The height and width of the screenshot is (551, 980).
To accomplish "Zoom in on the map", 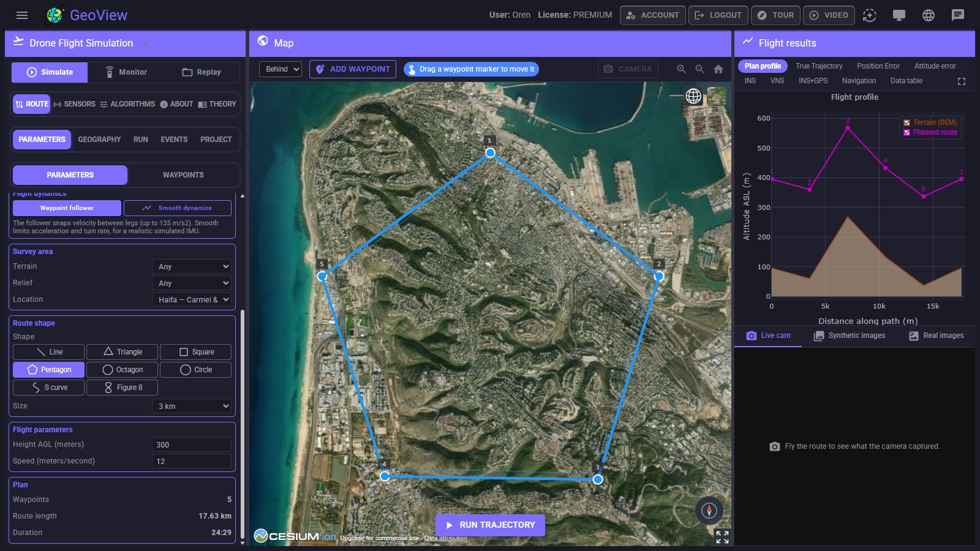I will pos(681,69).
